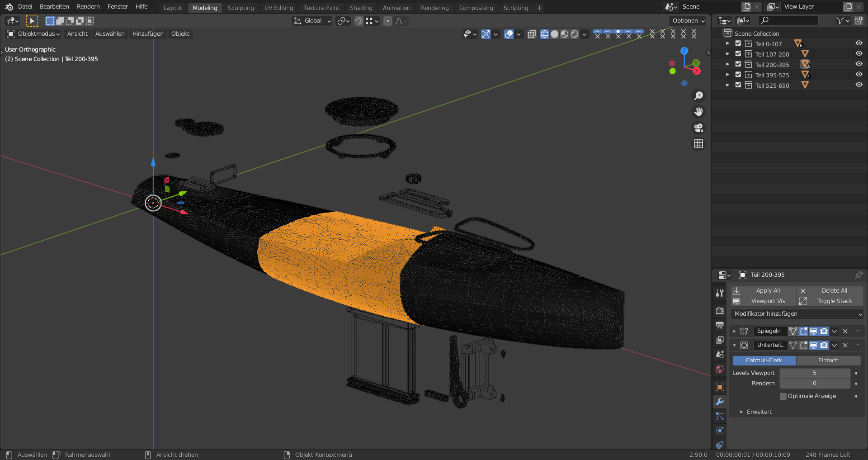The image size is (868, 460).
Task: Hide the Teil 0-107 collection
Action: [x=859, y=43]
